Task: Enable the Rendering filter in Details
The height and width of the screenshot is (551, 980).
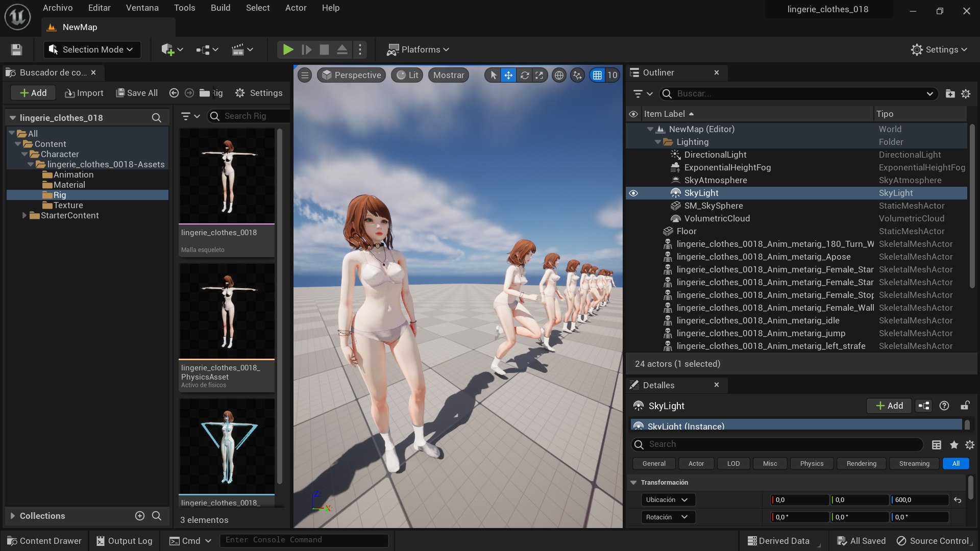Action: click(x=861, y=463)
